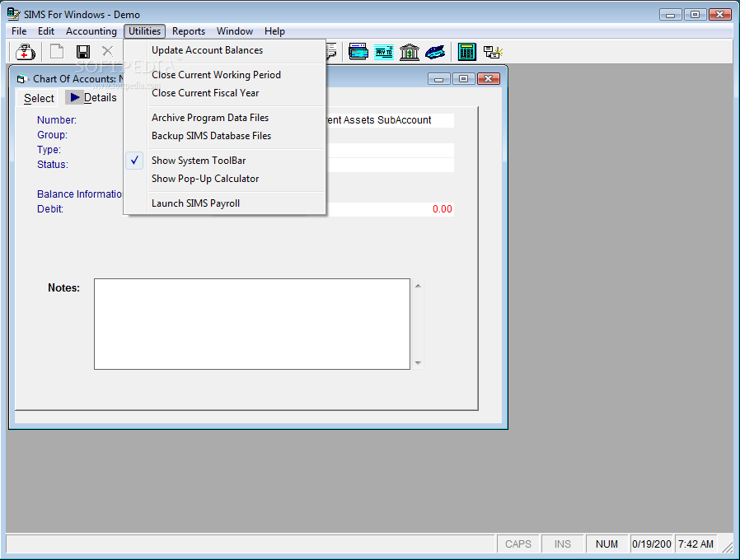Click the NUM status bar indicator
Image resolution: width=740 pixels, height=560 pixels.
pyautogui.click(x=607, y=544)
